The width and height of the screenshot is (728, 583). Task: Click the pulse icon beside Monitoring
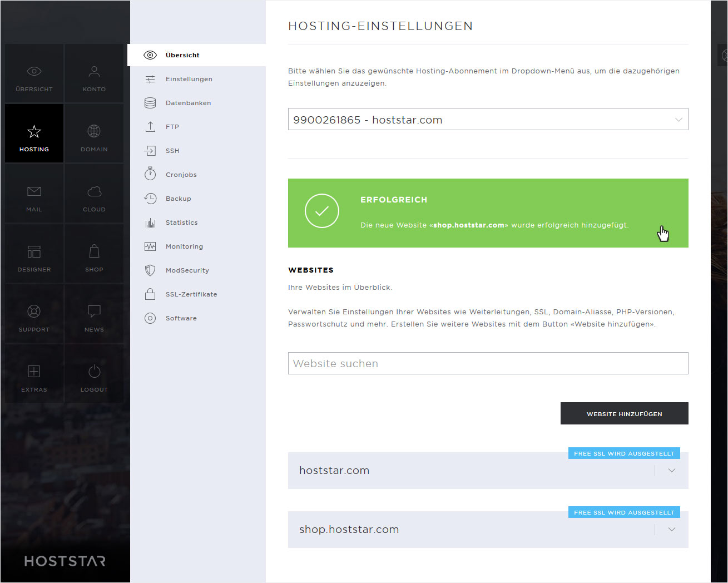click(150, 246)
